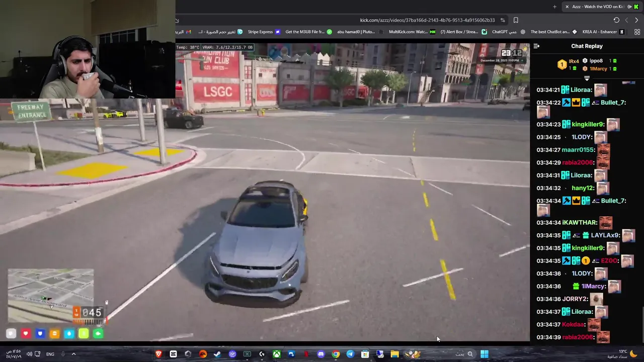Click the kick.com address bar URL
This screenshot has width=644, height=362.
[x=427, y=20]
